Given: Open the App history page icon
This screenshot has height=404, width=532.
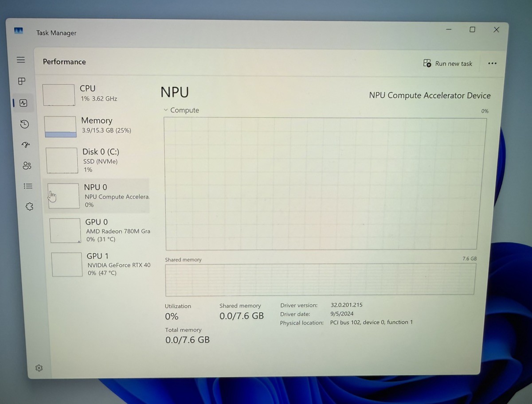Looking at the screenshot, I should [25, 124].
